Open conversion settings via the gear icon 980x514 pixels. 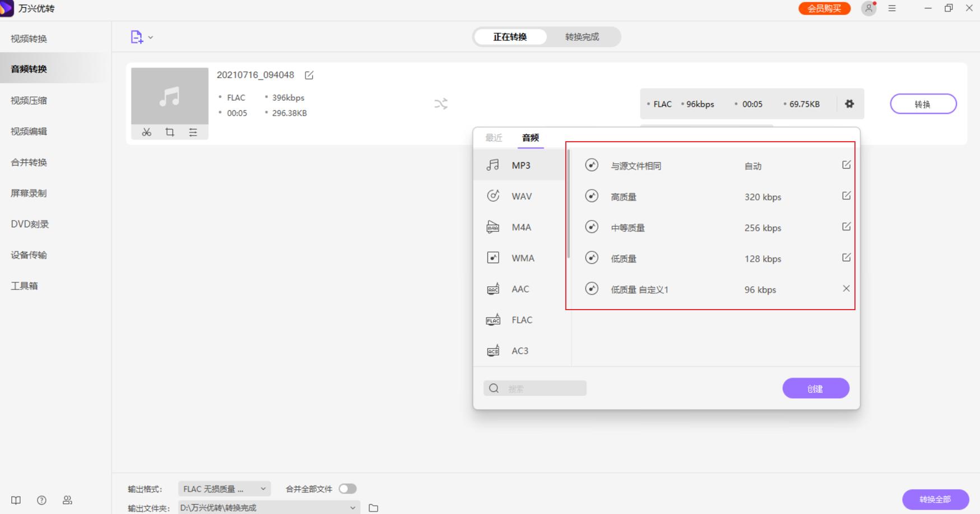pyautogui.click(x=850, y=104)
